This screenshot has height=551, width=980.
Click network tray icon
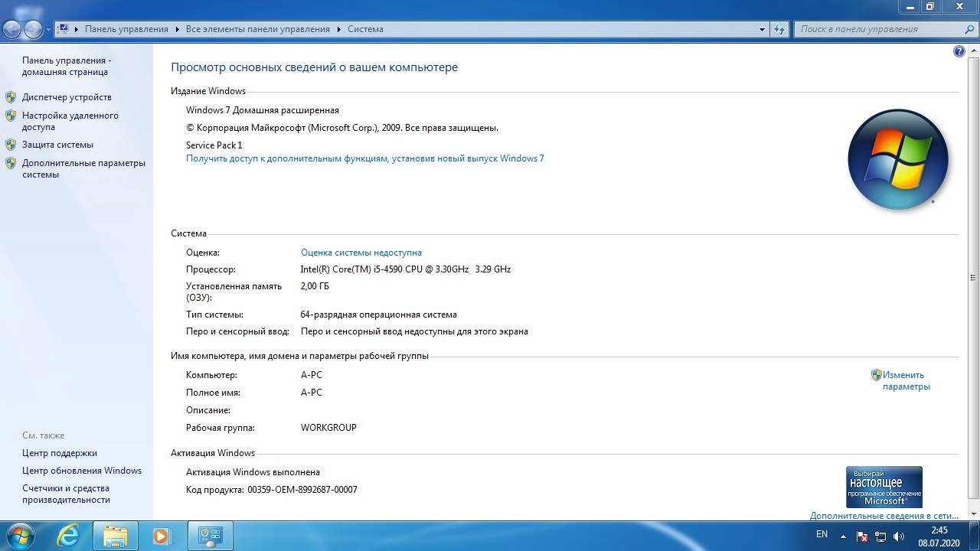(880, 536)
